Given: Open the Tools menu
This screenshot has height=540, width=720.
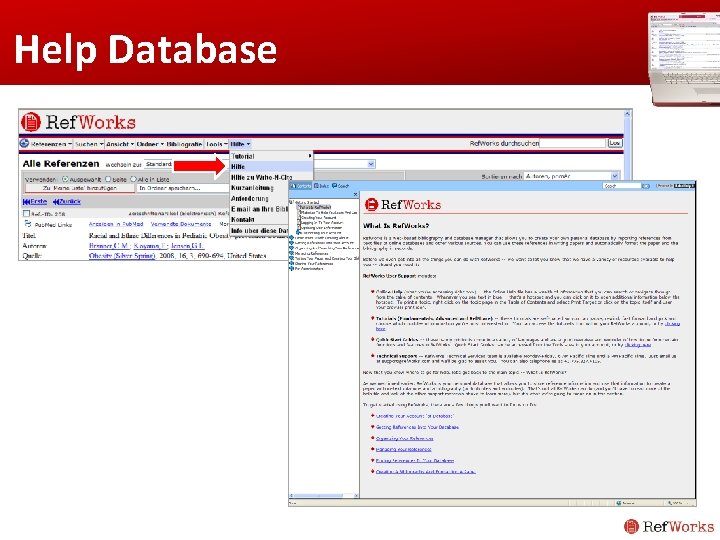Looking at the screenshot, I should (216, 144).
